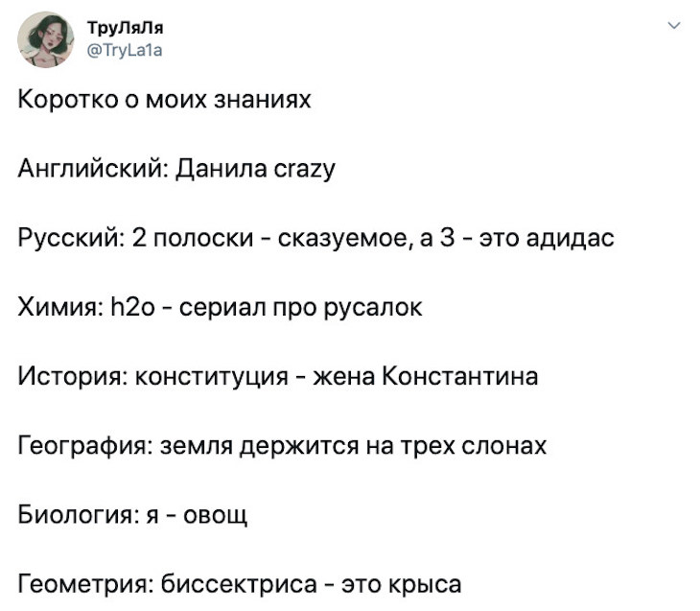
Task: Click the 'Геометрия:' subject label
Action: pyautogui.click(x=85, y=584)
